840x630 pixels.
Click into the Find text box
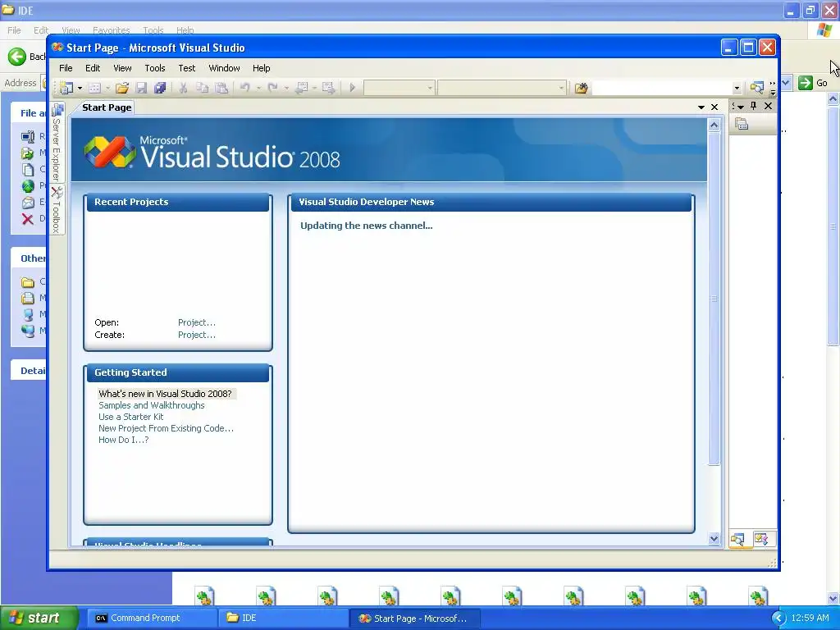662,88
